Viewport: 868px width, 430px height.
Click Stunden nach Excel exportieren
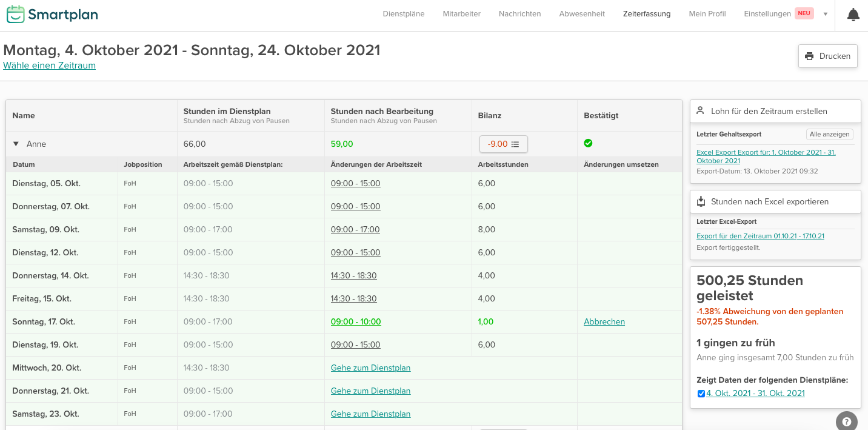point(775,201)
